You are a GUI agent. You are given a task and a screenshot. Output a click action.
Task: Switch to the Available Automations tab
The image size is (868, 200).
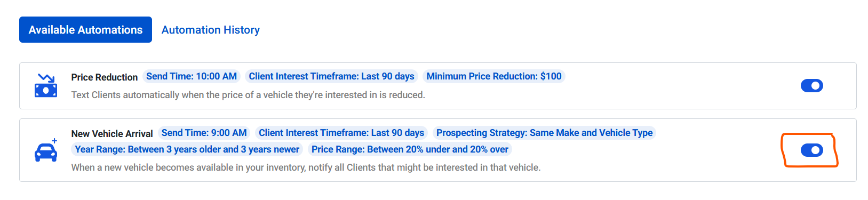pyautogui.click(x=85, y=30)
